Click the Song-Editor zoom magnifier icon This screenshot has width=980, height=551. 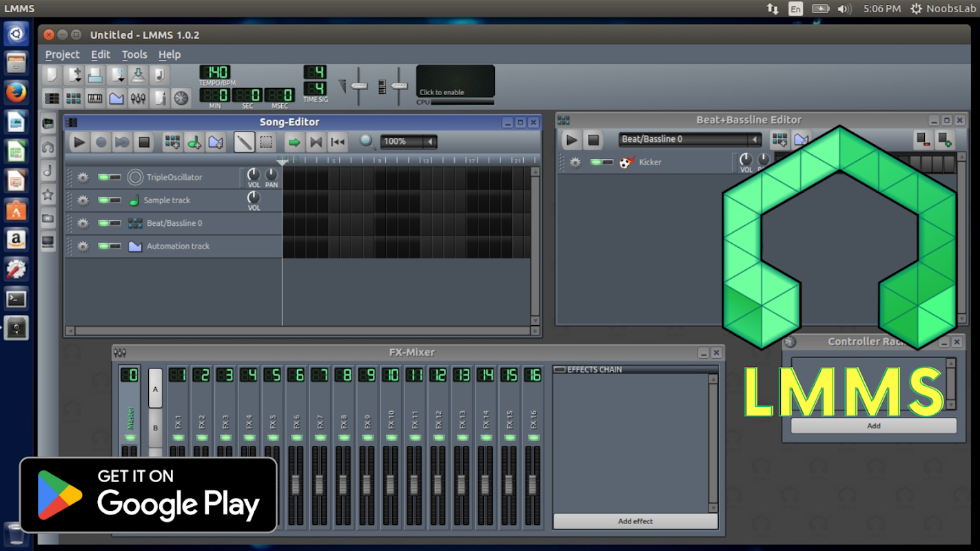pyautogui.click(x=368, y=142)
